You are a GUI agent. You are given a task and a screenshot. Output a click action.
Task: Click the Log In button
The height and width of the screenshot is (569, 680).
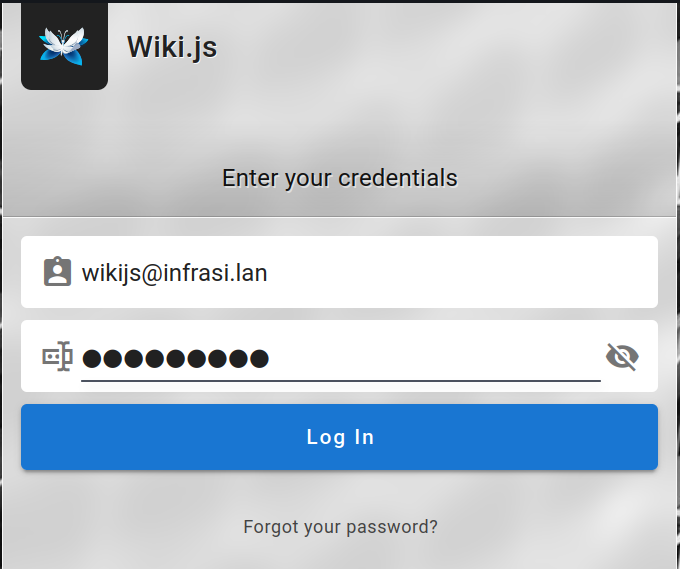point(339,437)
